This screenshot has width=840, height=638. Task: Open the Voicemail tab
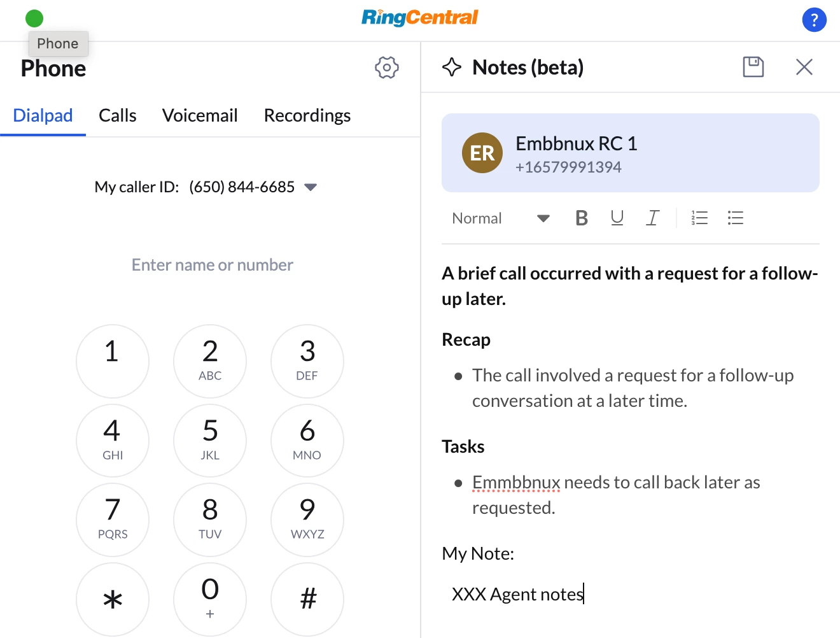[x=200, y=115]
